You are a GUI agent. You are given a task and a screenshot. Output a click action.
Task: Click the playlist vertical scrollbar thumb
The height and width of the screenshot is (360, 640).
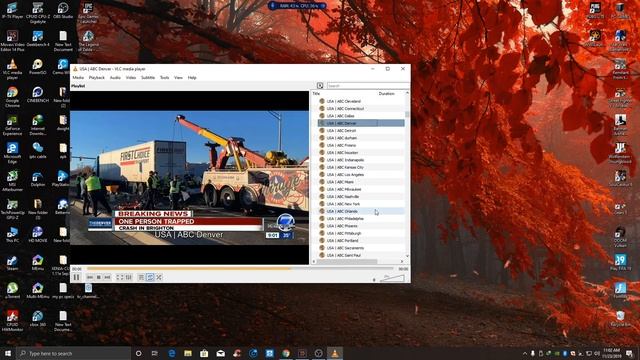(x=407, y=115)
